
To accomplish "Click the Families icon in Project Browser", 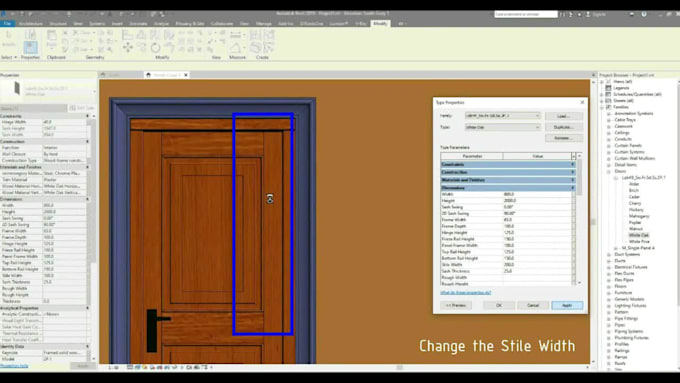I will [608, 107].
